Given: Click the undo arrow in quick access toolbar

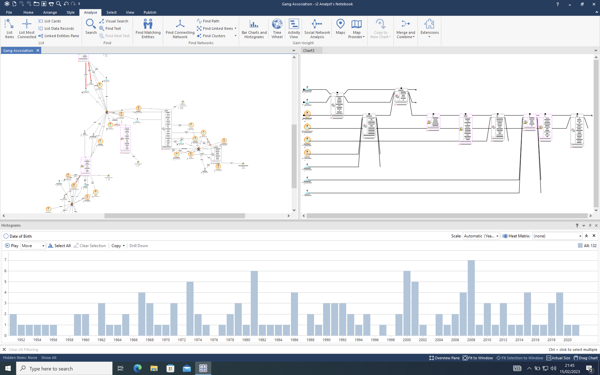Looking at the screenshot, I should 66,4.
